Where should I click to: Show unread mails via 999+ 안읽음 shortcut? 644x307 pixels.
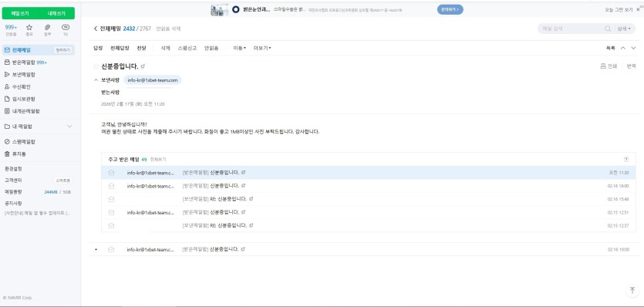click(x=11, y=30)
